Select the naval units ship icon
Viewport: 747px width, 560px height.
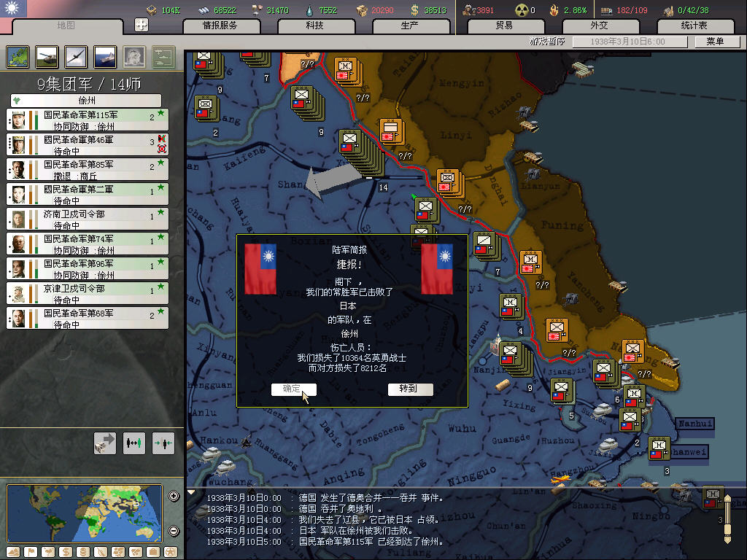tap(105, 57)
